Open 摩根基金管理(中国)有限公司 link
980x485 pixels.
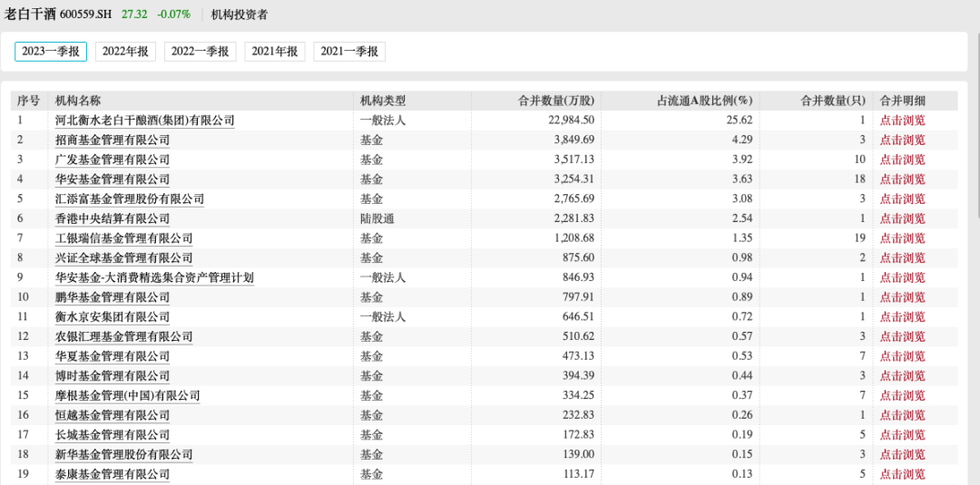128,396
